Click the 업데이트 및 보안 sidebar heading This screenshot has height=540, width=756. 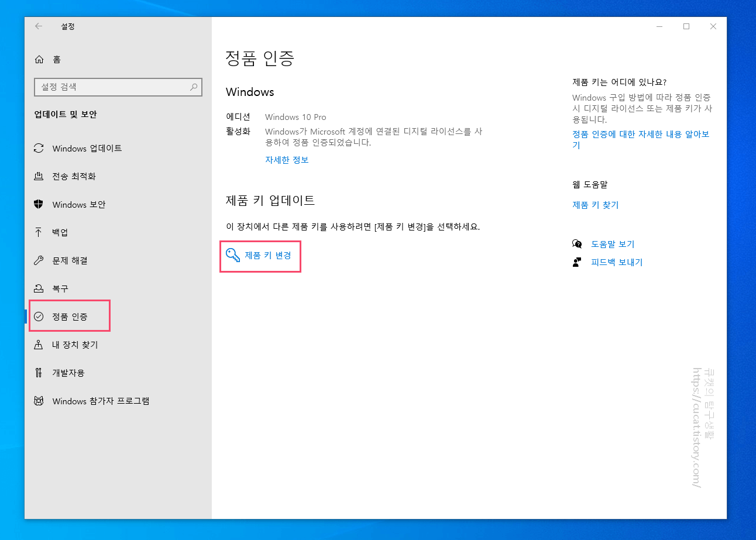click(x=66, y=115)
